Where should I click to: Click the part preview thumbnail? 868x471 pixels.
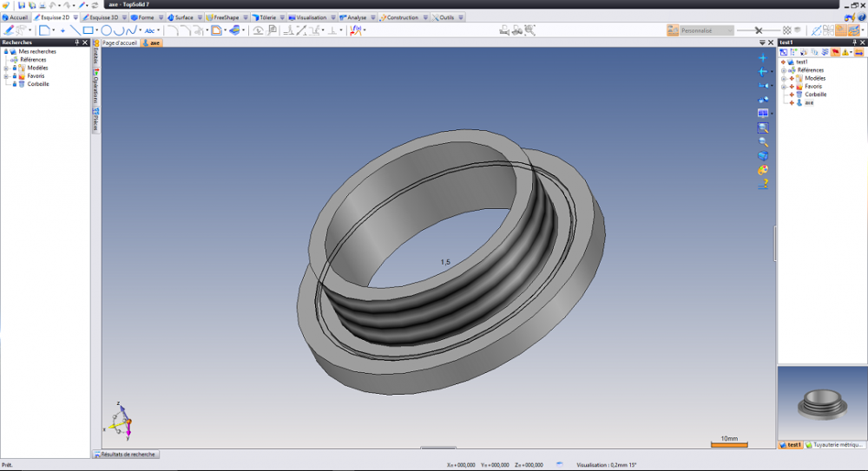(x=820, y=402)
